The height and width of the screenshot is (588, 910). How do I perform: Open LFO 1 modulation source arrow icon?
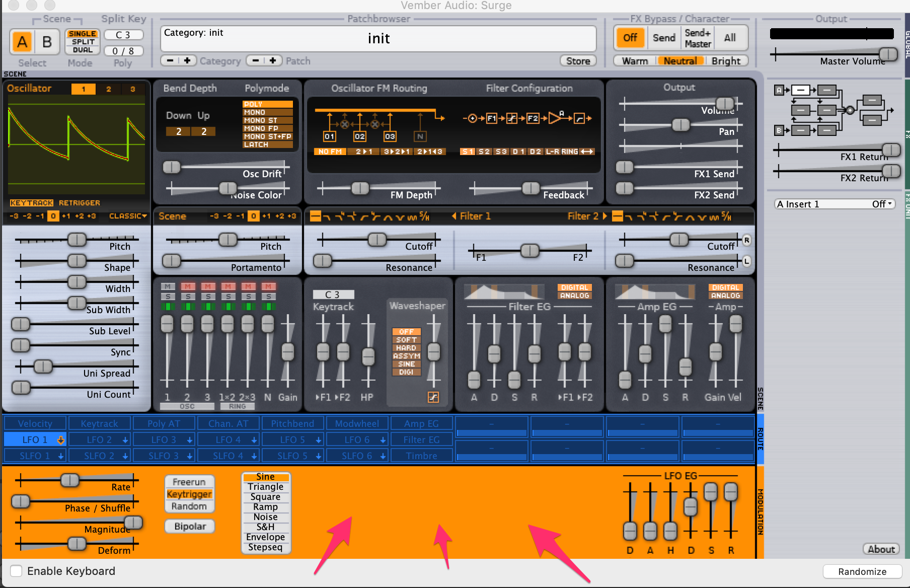pyautogui.click(x=60, y=440)
